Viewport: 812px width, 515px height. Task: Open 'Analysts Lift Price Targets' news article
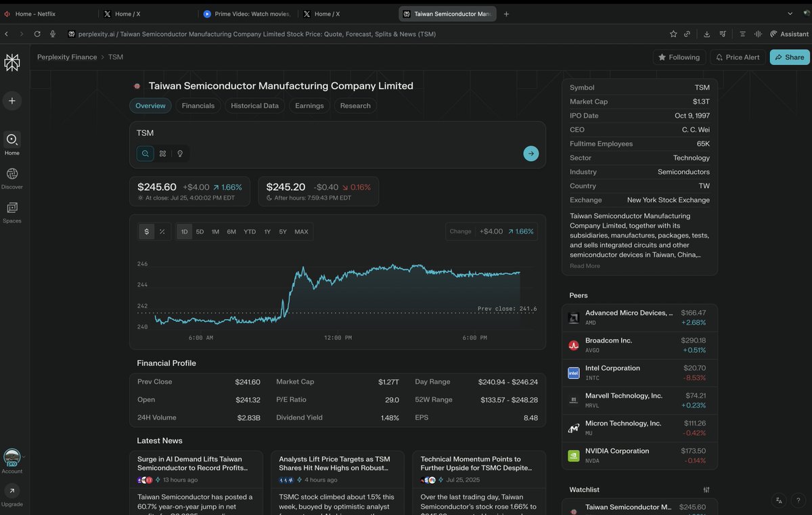point(338,483)
